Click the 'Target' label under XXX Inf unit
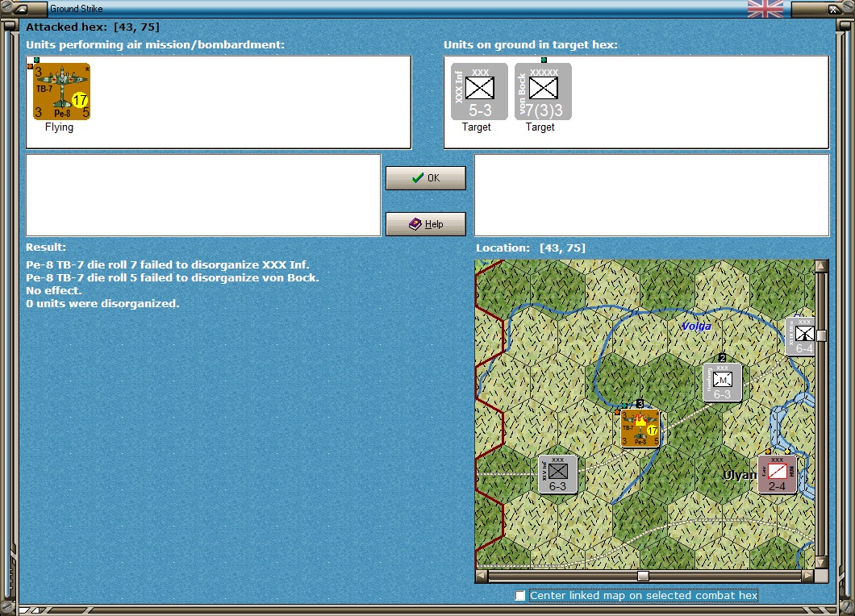 [477, 127]
